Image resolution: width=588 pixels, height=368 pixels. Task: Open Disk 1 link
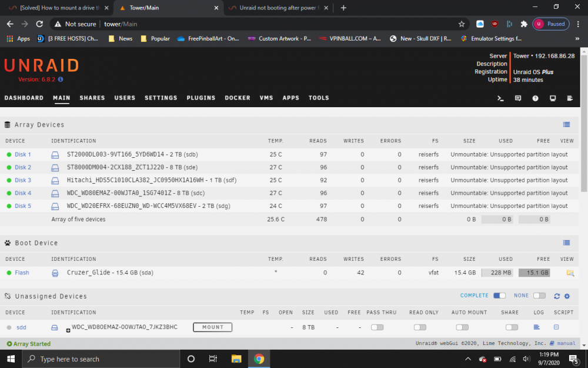(x=22, y=154)
